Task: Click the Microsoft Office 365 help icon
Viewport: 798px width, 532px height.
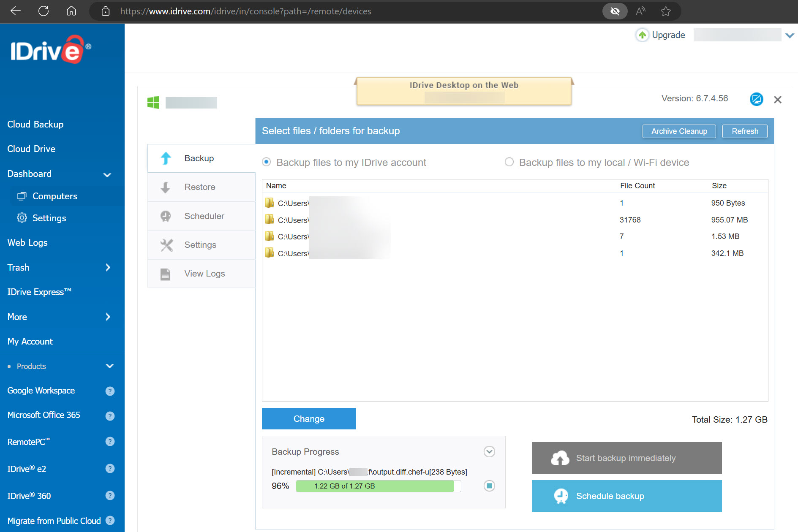Action: pyautogui.click(x=110, y=416)
